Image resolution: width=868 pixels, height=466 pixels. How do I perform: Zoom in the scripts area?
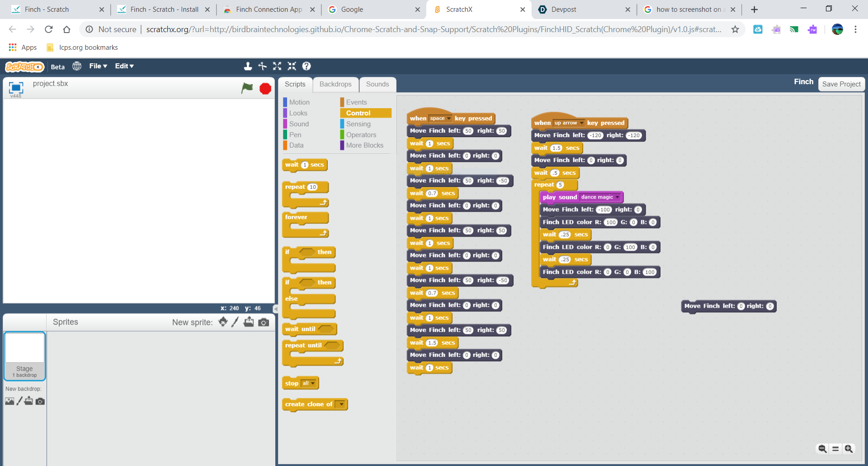tap(849, 448)
